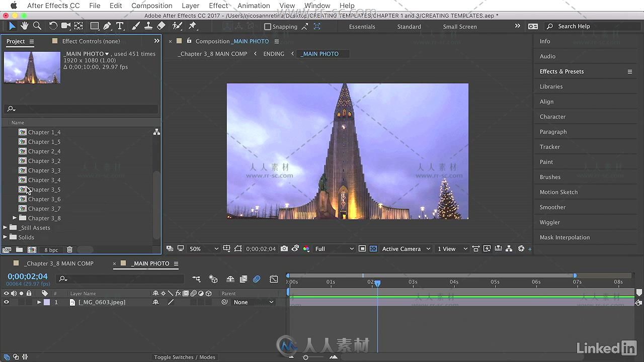
Task: Open the Graph Editor in timeline
Action: click(274, 279)
